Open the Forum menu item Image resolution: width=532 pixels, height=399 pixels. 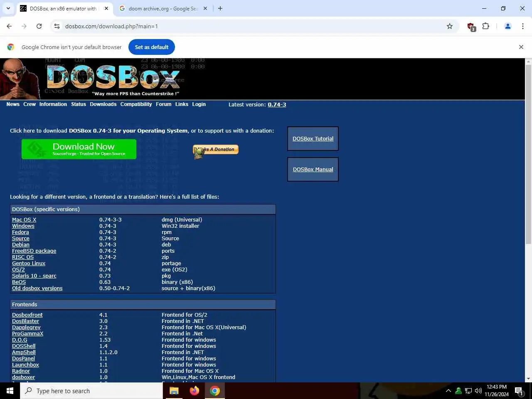(x=164, y=104)
